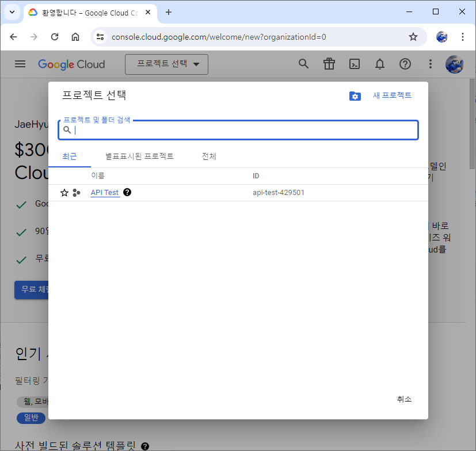
Task: Click the magnifier icon inside project search field
Action: point(67,130)
